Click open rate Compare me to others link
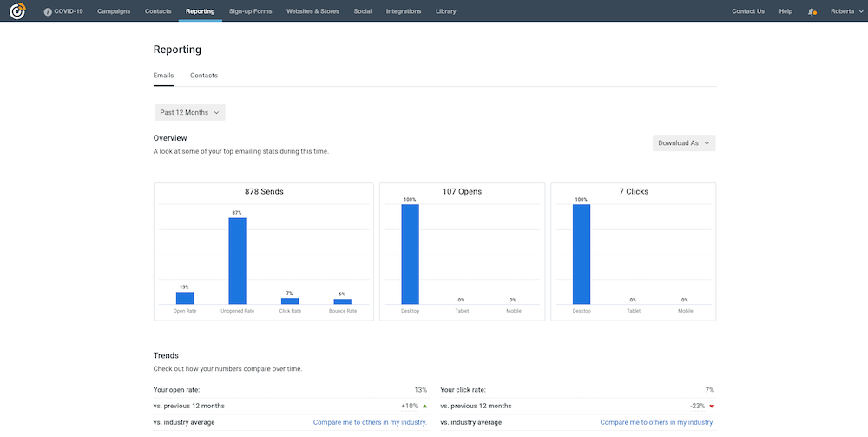Image resolution: width=868 pixels, height=437 pixels. pyautogui.click(x=370, y=422)
